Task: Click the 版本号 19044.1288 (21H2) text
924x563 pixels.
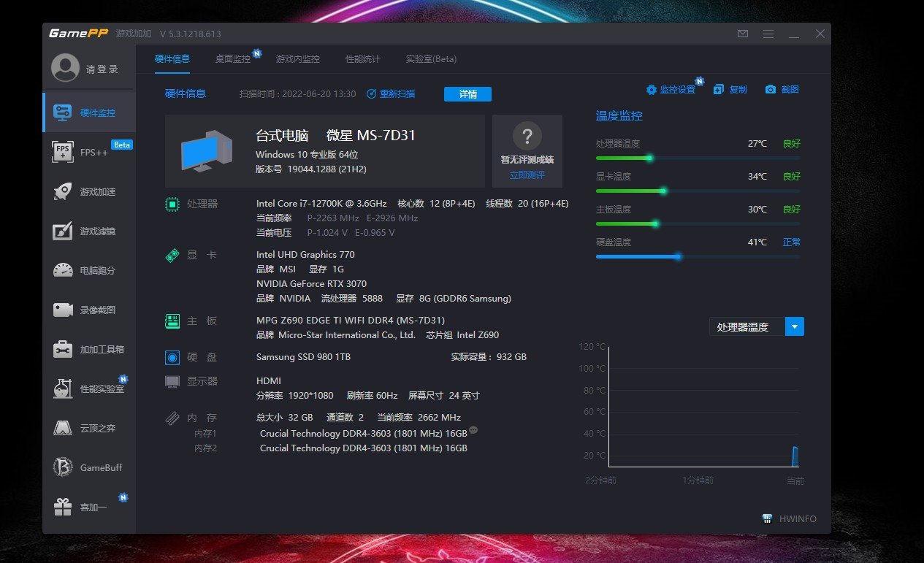Action: [x=311, y=169]
